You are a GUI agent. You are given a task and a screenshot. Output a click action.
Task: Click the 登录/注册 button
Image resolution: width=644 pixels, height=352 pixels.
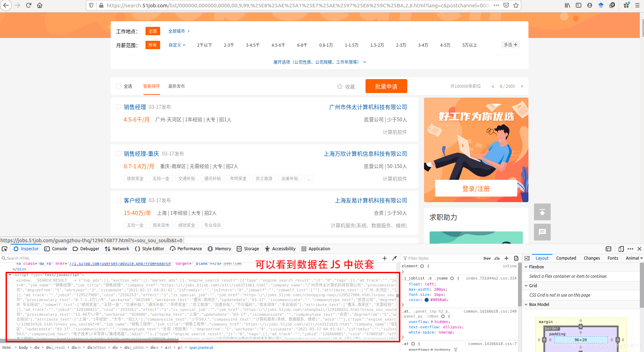click(x=476, y=189)
